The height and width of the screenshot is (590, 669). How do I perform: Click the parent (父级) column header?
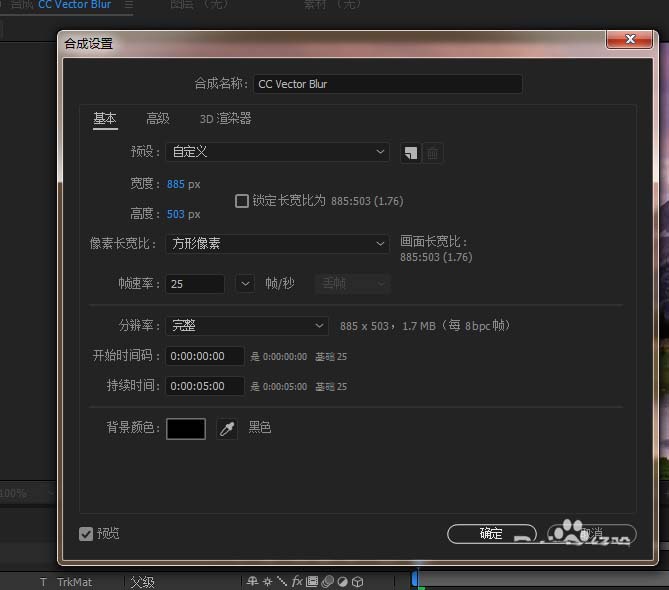point(143,582)
